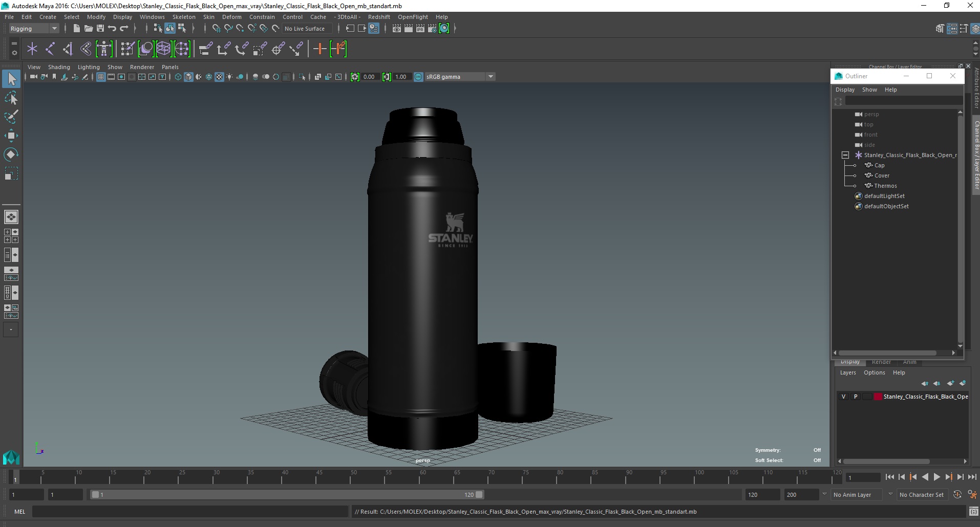Toggle the auto keyframe button

click(x=957, y=495)
